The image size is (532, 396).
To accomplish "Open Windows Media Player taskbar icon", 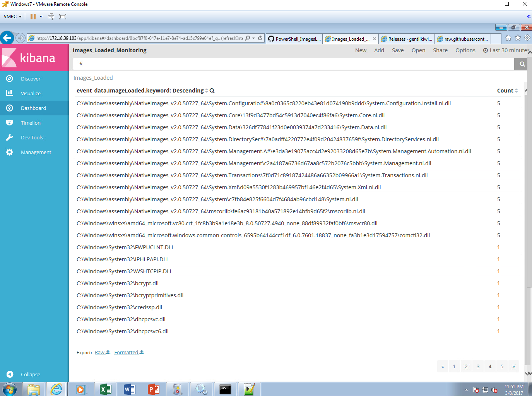I will [x=81, y=389].
